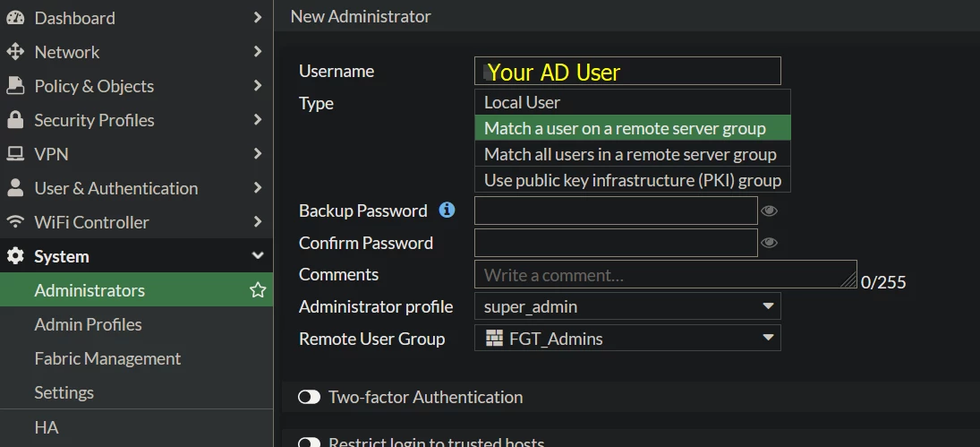Go to Admin Profiles page

point(136,324)
